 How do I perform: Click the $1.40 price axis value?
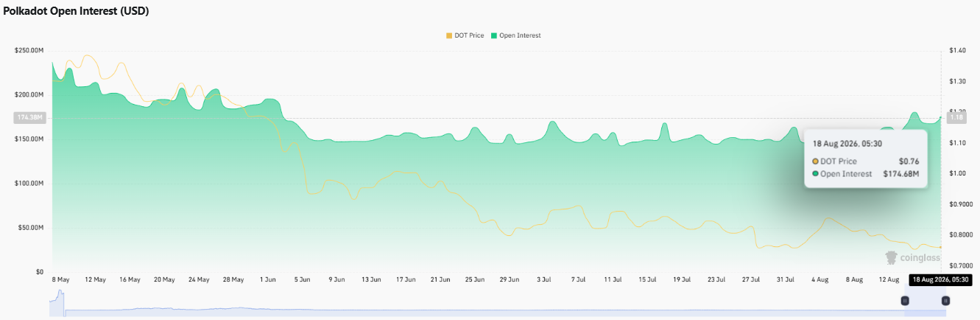956,50
